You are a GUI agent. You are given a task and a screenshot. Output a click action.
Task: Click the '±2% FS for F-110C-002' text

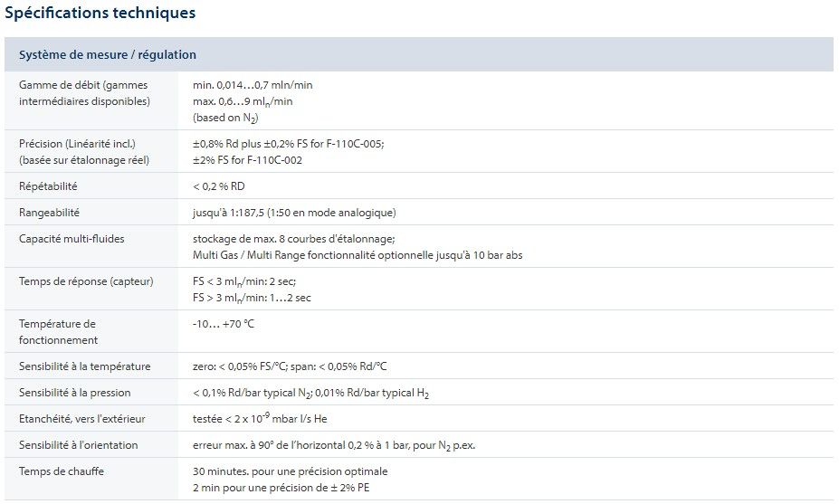point(247,160)
